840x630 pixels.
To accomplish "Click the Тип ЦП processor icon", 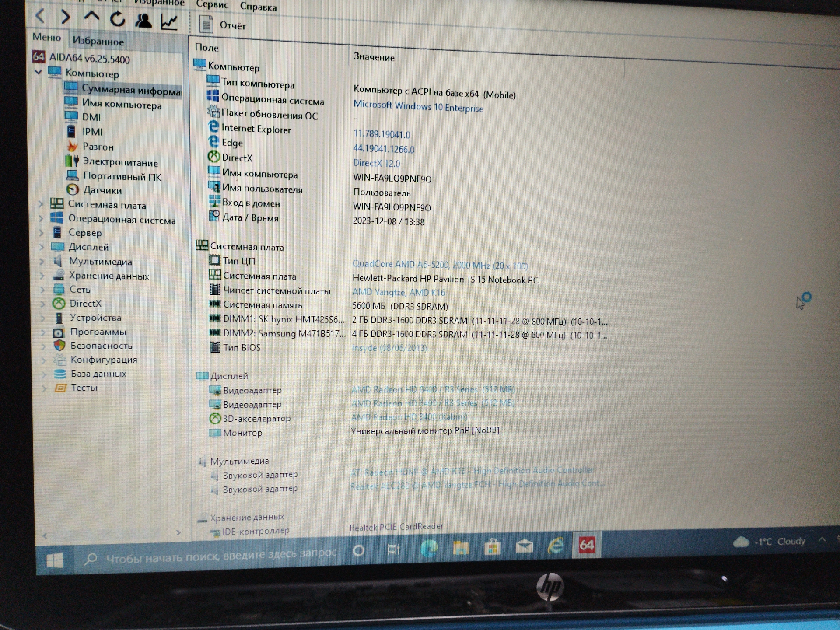I will 215,260.
